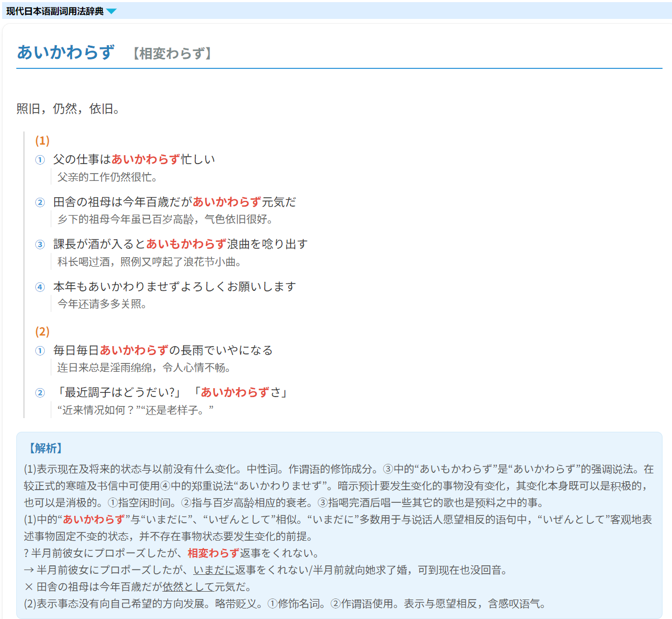Click the 【解析】 section heading
The image size is (672, 619).
pos(46,449)
